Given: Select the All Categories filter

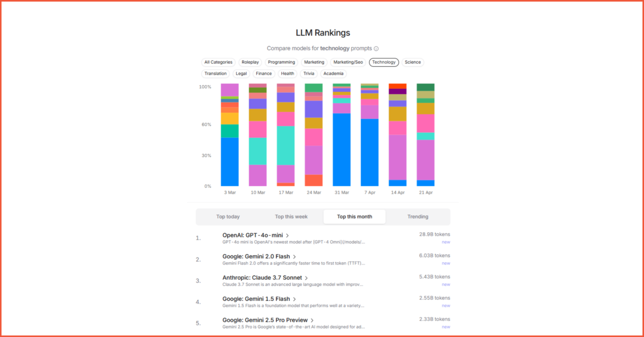Looking at the screenshot, I should coord(218,62).
